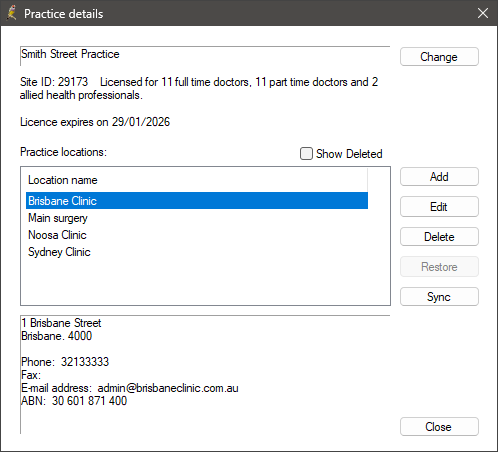Select the Main surgery location
Image resolution: width=498 pixels, height=452 pixels.
(x=197, y=218)
